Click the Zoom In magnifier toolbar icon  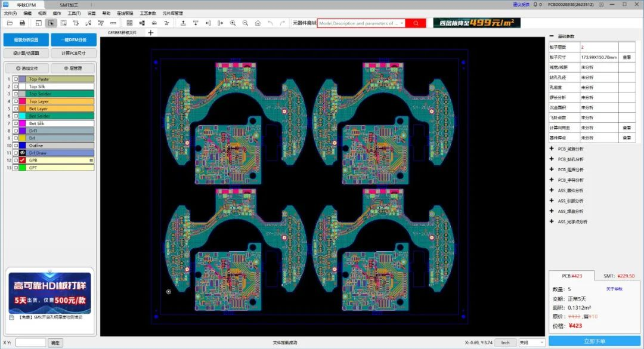pyautogui.click(x=233, y=23)
